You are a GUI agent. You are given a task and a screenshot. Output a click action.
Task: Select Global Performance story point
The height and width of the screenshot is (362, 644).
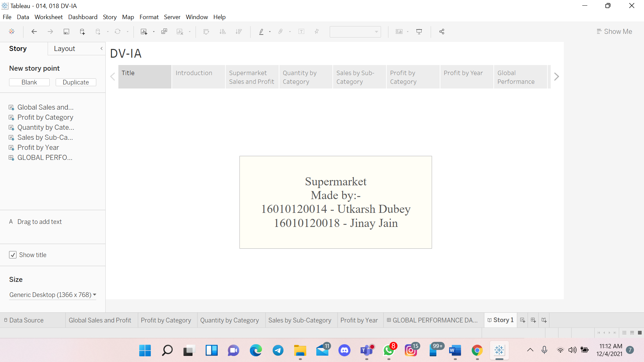(x=520, y=77)
